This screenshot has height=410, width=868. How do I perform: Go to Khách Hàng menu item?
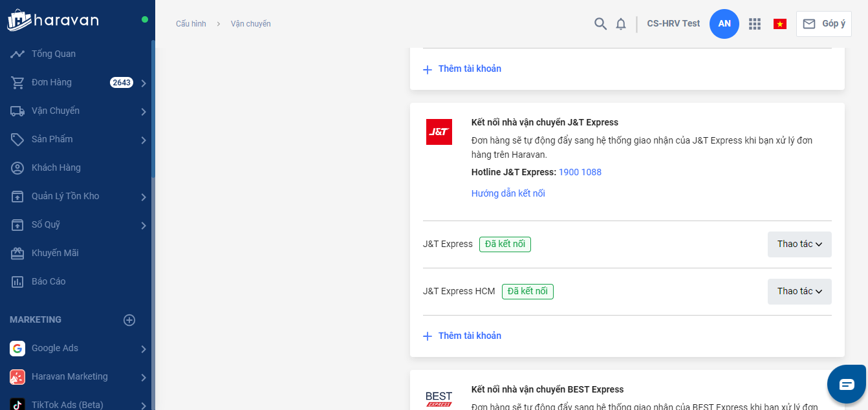(x=56, y=167)
